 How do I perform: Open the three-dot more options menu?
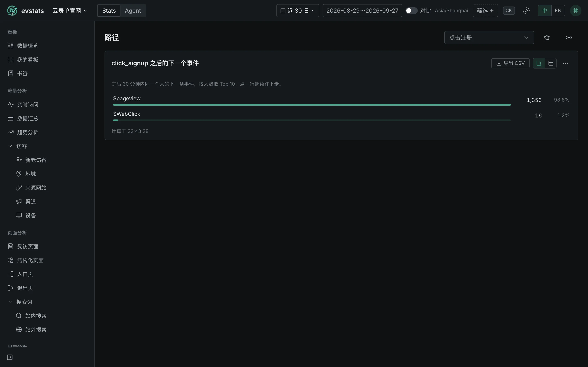tap(565, 63)
